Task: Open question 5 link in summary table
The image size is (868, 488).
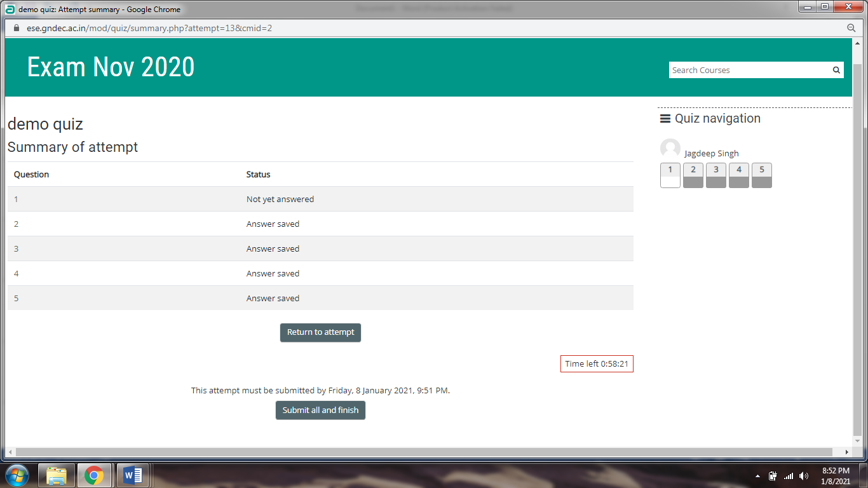Action: [x=17, y=298]
